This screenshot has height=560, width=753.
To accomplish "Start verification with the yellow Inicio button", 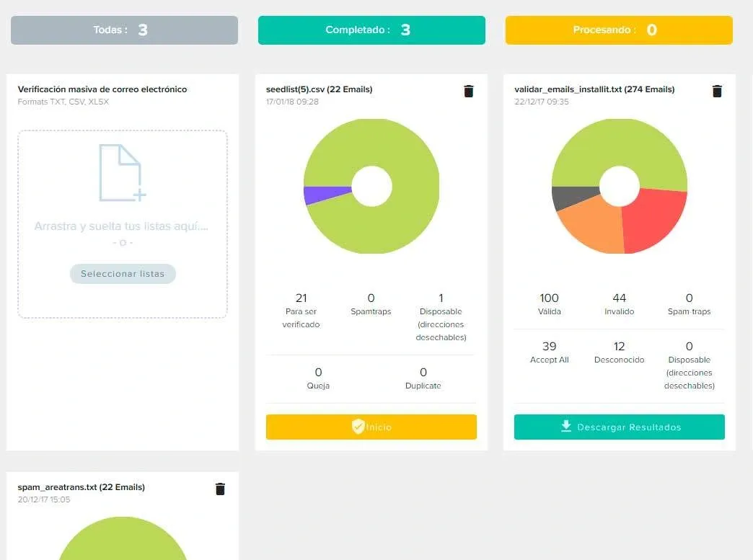I will (x=371, y=427).
